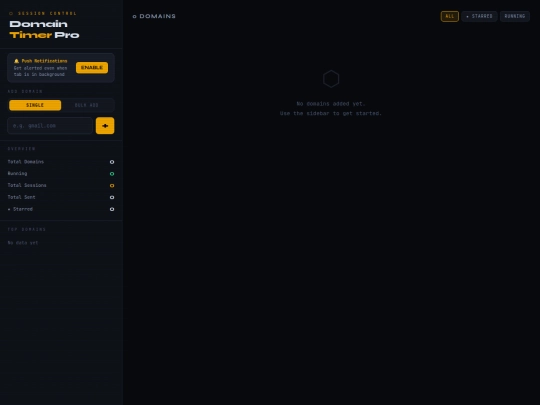Filter the list by Running domains
The height and width of the screenshot is (405, 540).
tap(515, 16)
